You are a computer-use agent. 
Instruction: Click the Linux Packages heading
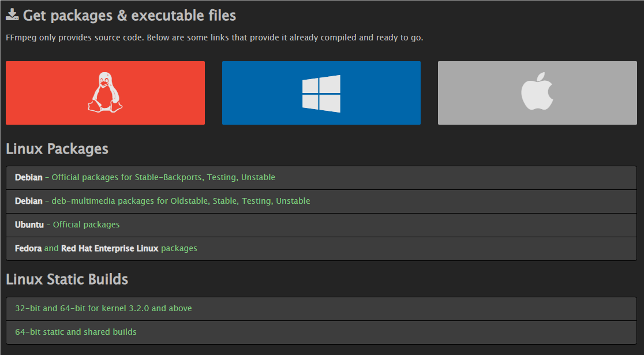tap(57, 149)
